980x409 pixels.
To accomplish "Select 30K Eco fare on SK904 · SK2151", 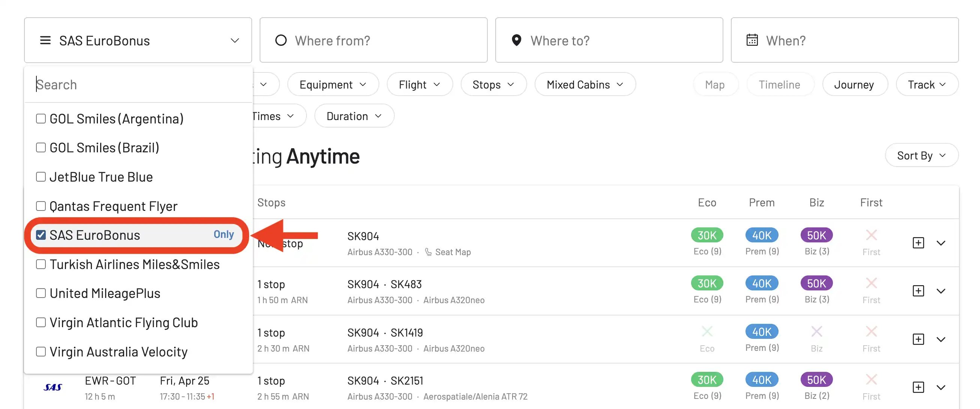I will click(707, 380).
